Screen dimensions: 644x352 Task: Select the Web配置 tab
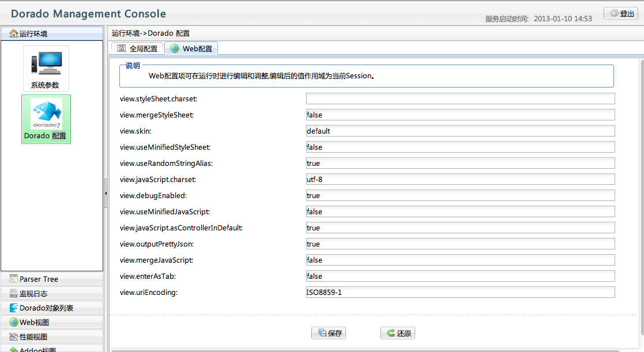(x=191, y=49)
